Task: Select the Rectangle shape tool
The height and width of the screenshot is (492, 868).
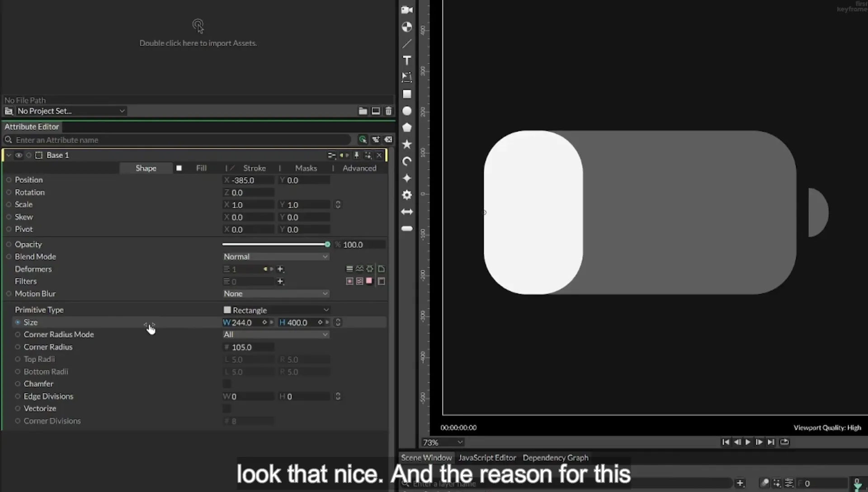Action: (x=407, y=94)
